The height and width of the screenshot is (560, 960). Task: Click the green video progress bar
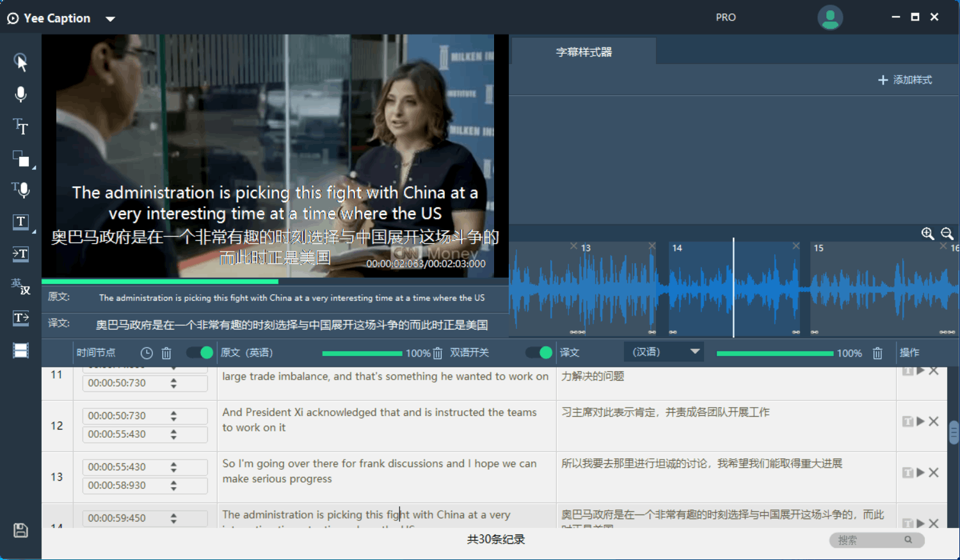point(160,281)
